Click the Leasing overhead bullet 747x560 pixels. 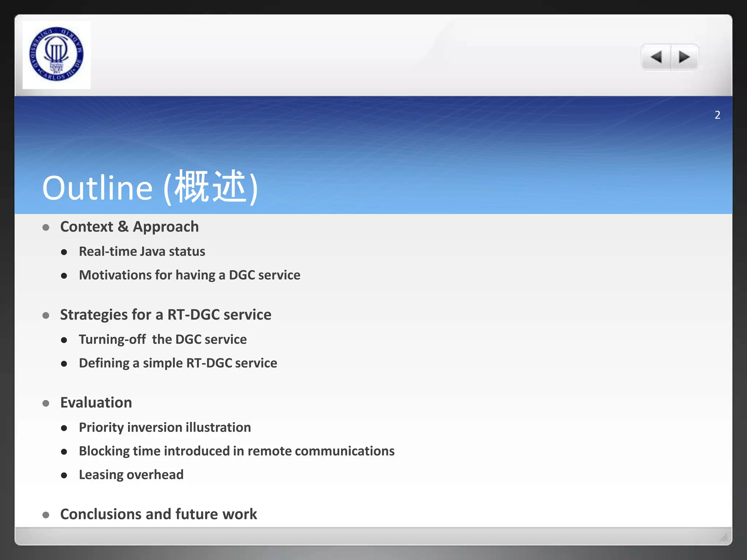[131, 475]
